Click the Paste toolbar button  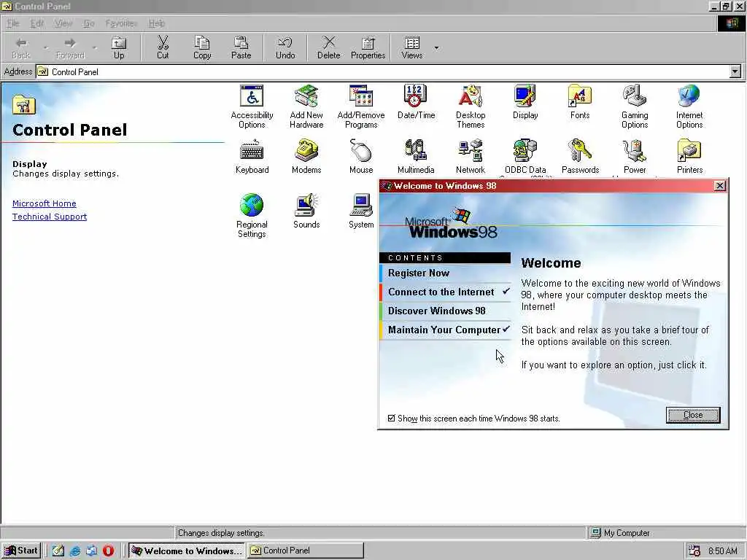(x=241, y=48)
